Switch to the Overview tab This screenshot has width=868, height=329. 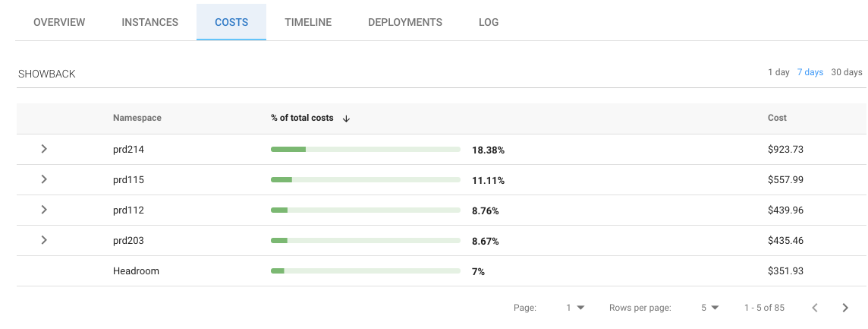click(59, 22)
